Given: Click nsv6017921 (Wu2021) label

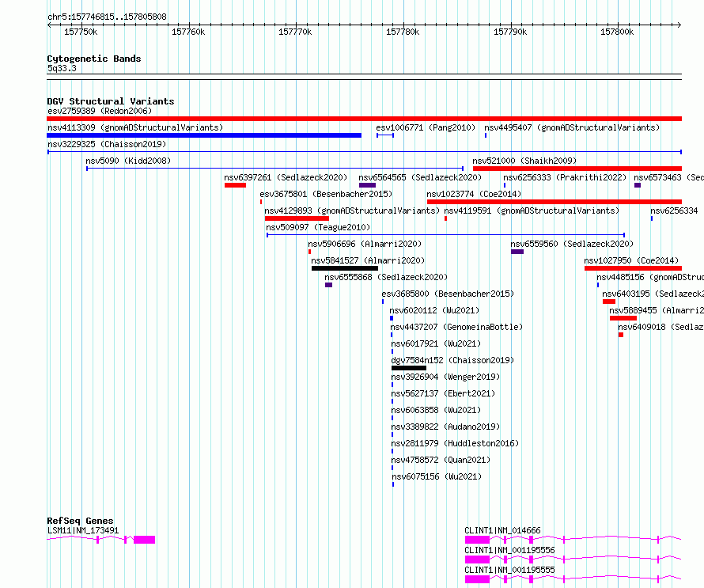Looking at the screenshot, I should click(436, 343).
